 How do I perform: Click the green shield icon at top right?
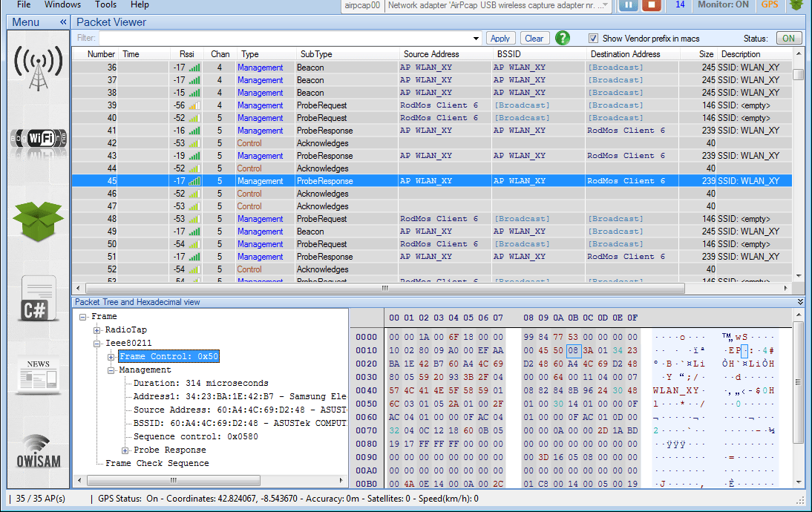[x=796, y=5]
